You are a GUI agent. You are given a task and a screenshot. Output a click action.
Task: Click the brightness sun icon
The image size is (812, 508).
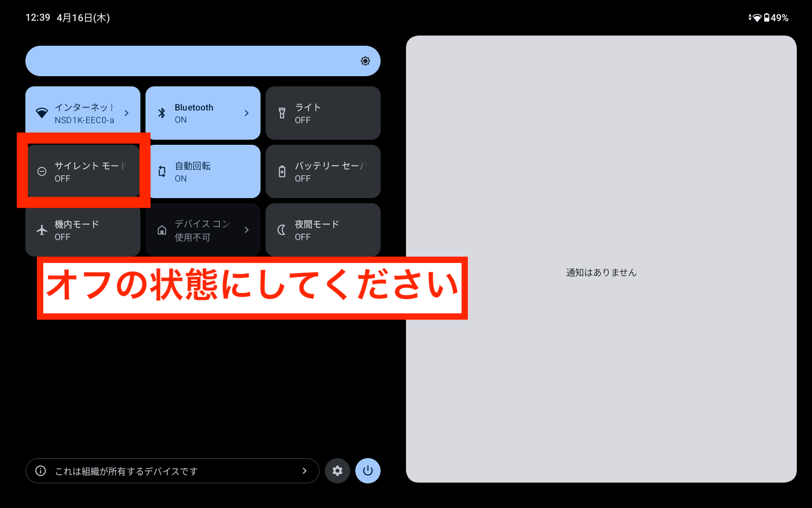[x=365, y=61]
